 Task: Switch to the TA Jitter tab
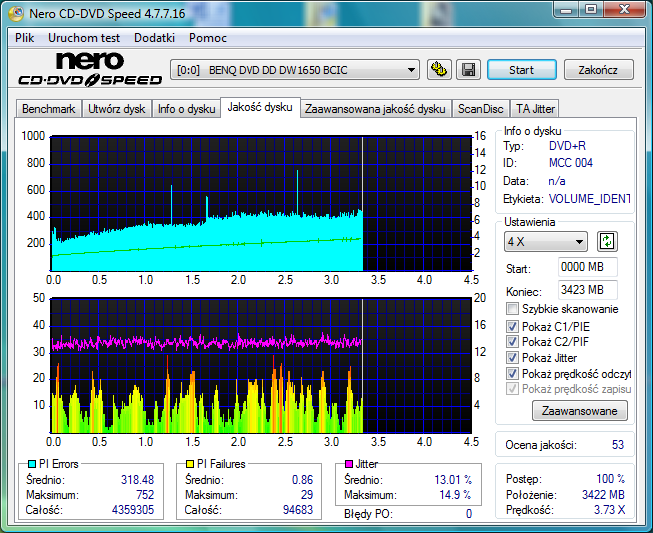point(535,109)
